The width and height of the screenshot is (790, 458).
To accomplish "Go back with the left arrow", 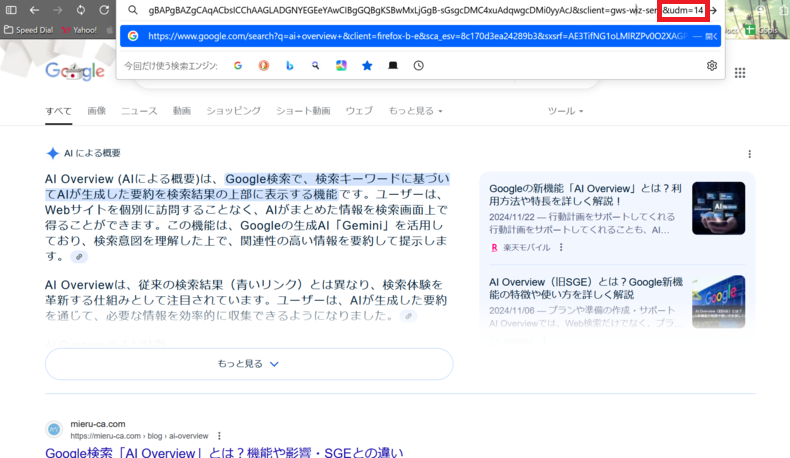I will pyautogui.click(x=34, y=10).
